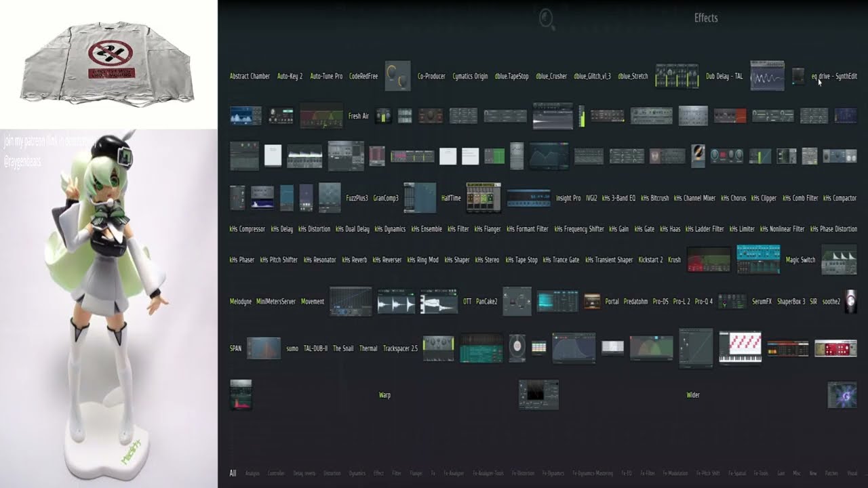Switch to the Dynamics category tab
This screenshot has height=488, width=868.
point(357,473)
